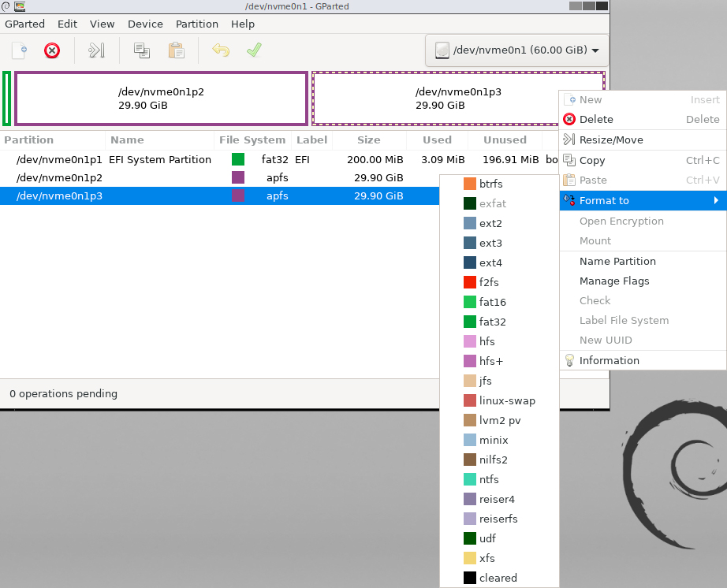The image size is (727, 588).
Task: Click the Label column header
Action: 311,140
